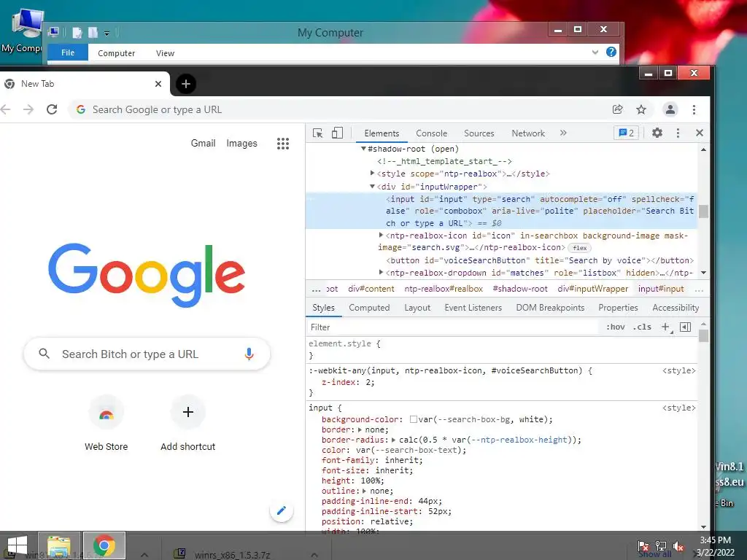Add new style rule plus icon
Screen dimensions: 747x560
[x=666, y=327]
